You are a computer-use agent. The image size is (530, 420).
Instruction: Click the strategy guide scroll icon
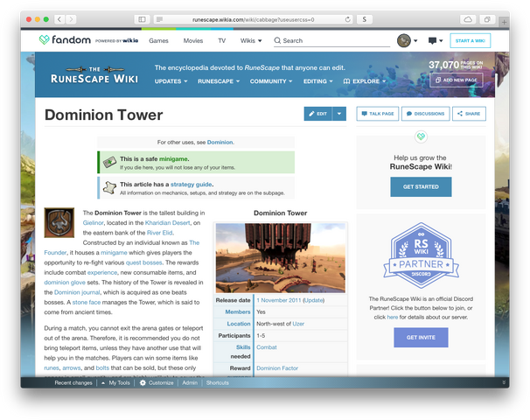[x=109, y=187]
